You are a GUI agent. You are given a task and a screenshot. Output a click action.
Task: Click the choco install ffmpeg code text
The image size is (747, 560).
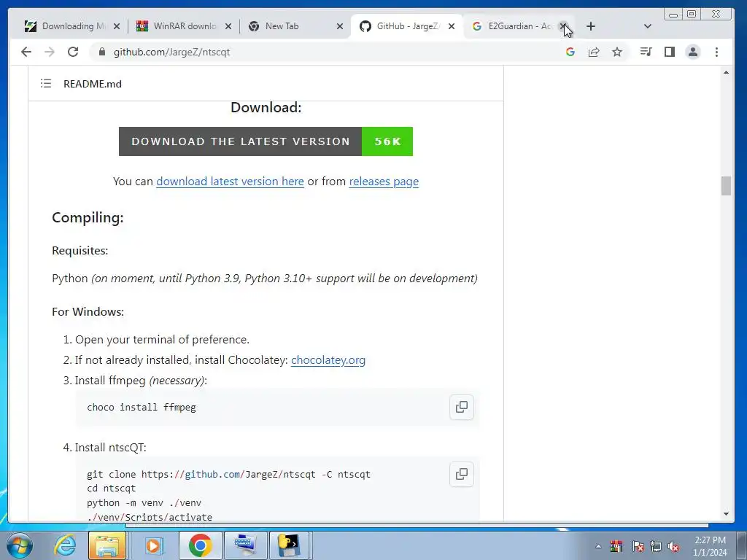142,407
